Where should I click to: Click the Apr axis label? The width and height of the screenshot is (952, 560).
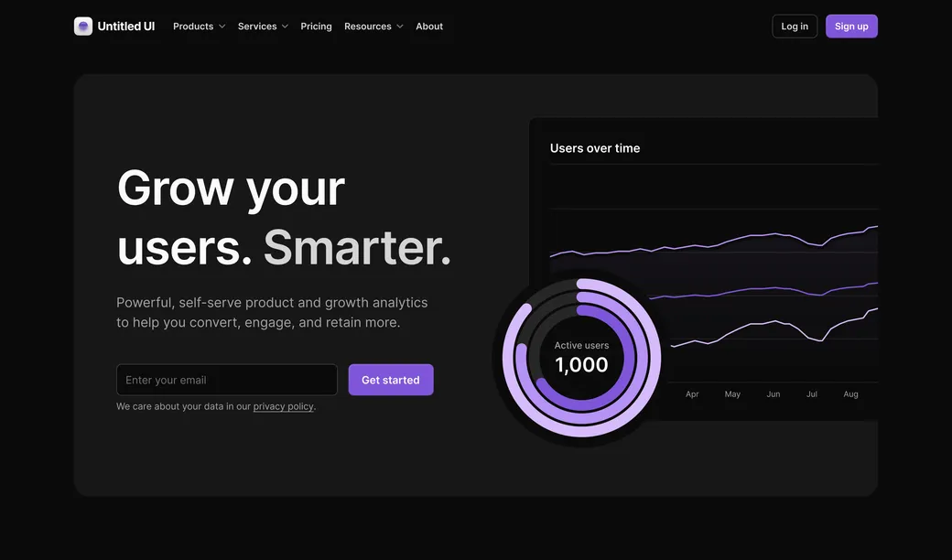[x=692, y=394]
